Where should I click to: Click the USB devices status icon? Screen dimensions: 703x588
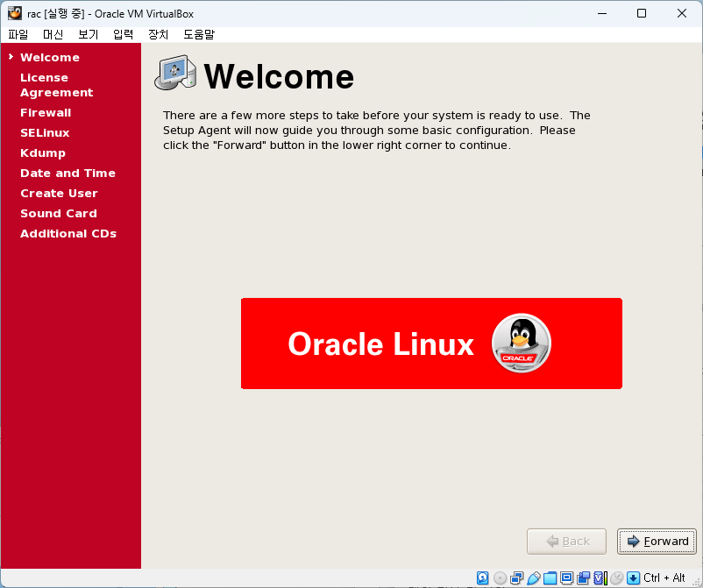534,578
